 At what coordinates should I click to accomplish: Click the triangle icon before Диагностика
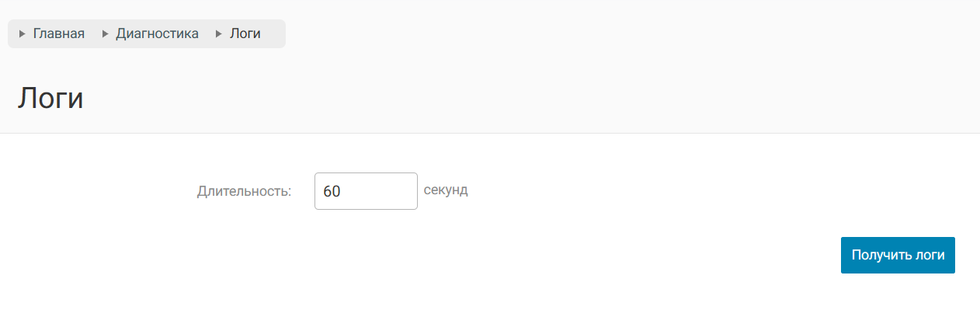click(105, 34)
